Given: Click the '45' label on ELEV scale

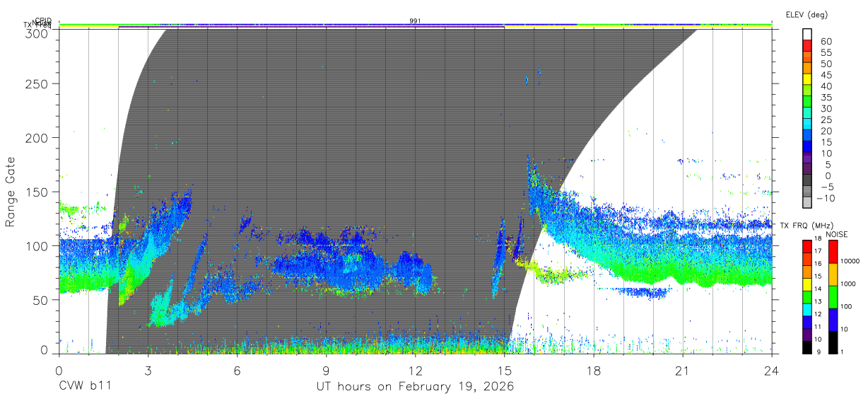Looking at the screenshot, I should point(826,75).
